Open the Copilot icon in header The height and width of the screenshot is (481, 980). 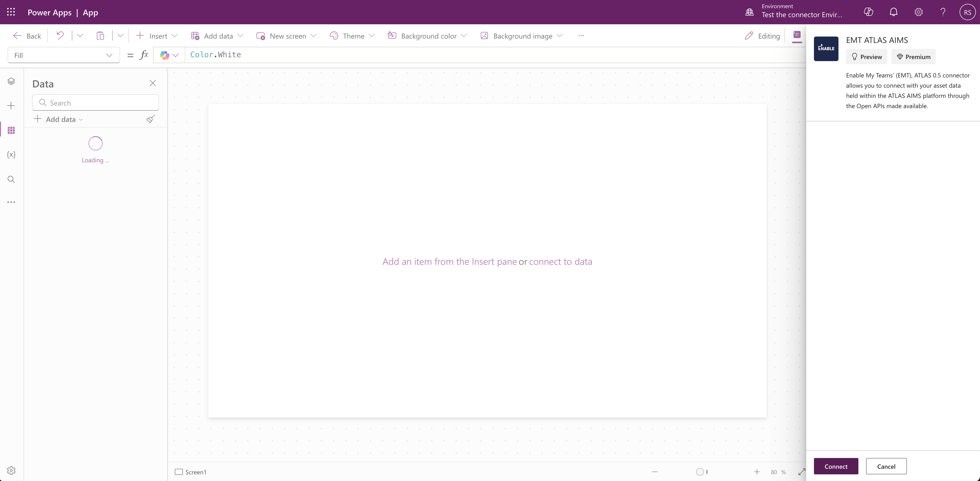pos(869,12)
